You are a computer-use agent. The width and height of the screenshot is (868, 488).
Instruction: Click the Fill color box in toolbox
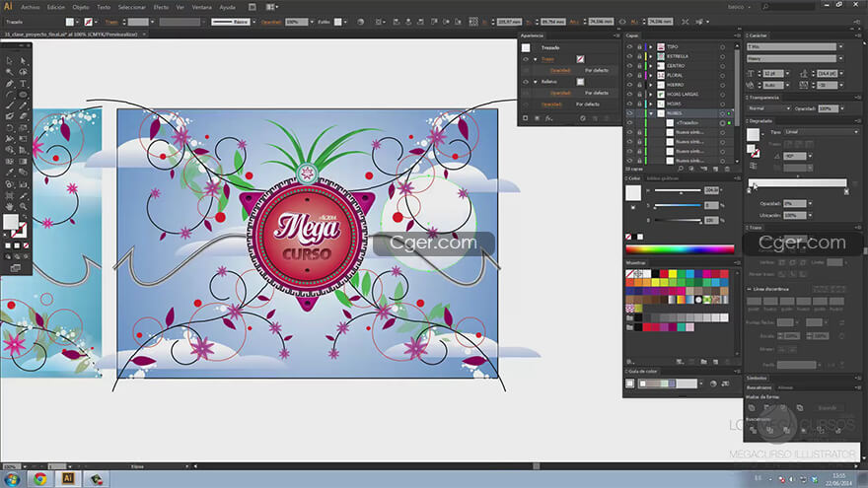pos(11,222)
